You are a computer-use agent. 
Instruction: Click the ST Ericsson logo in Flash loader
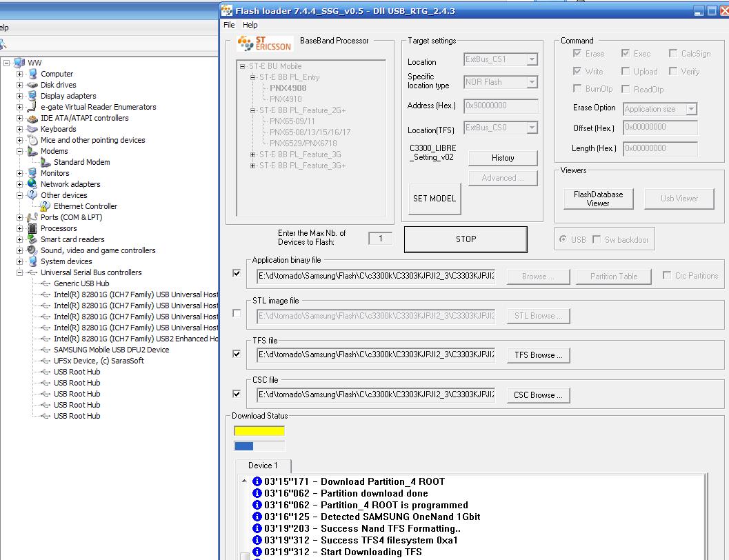[265, 43]
